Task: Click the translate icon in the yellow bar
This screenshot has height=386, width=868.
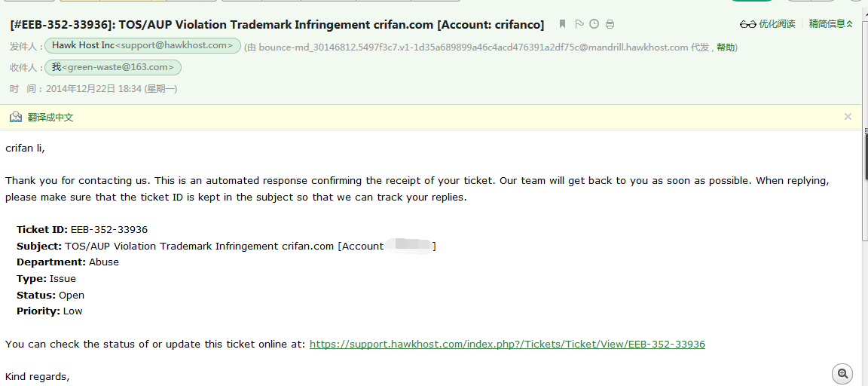Action: point(16,117)
